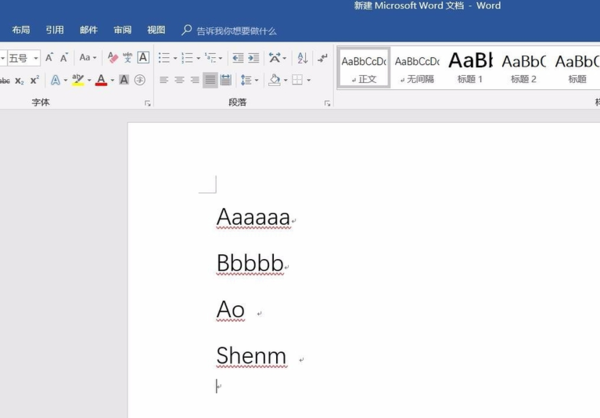The height and width of the screenshot is (418, 600).
Task: Open phonetic guide icon
Action: coord(127,58)
